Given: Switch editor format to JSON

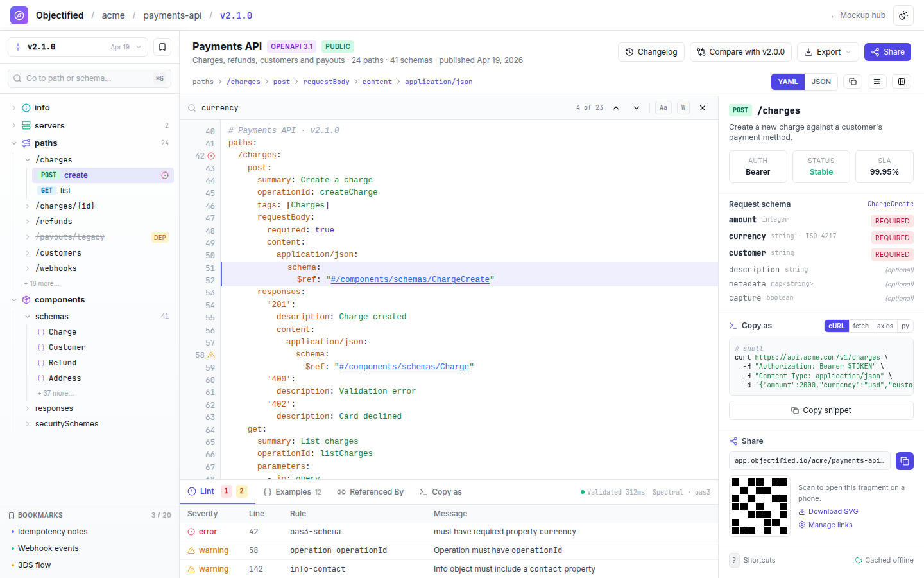Looking at the screenshot, I should (821, 82).
